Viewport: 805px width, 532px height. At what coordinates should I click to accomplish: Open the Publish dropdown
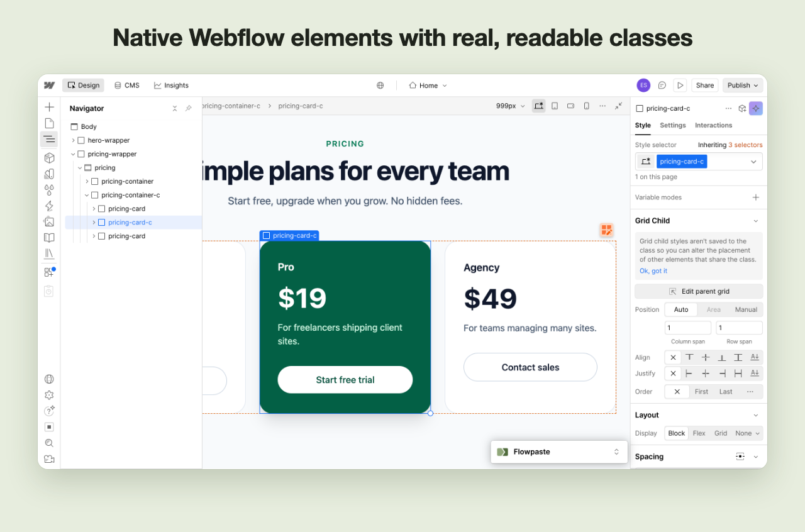tap(743, 86)
